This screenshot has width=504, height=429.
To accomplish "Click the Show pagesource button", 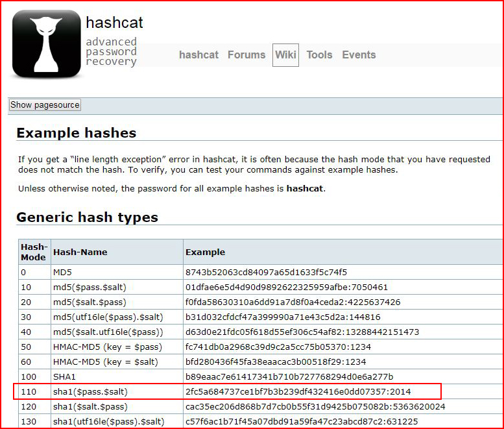I will pyautogui.click(x=45, y=105).
